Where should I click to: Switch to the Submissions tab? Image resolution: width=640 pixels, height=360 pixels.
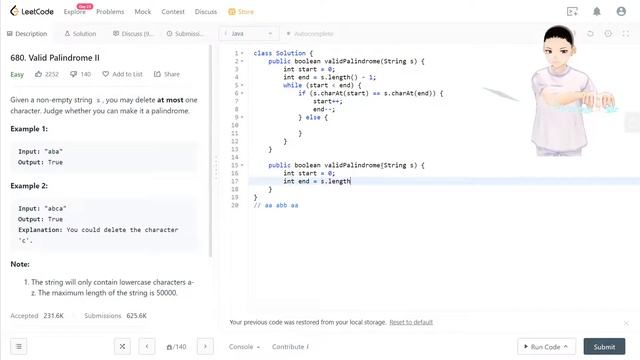click(185, 33)
